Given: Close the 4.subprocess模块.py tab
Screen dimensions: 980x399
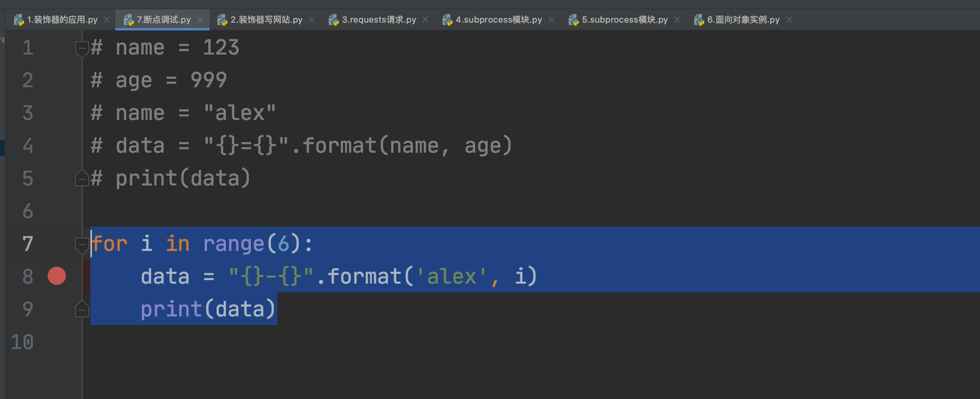Looking at the screenshot, I should [552, 19].
